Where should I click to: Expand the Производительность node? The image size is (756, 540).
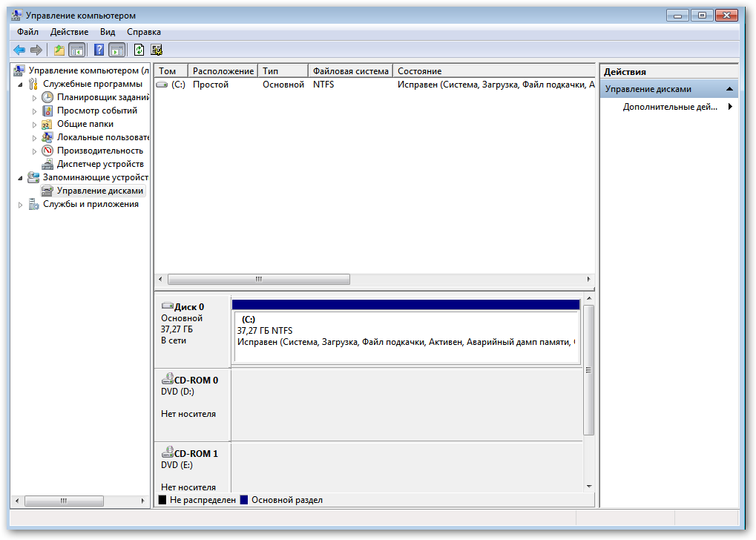point(34,151)
